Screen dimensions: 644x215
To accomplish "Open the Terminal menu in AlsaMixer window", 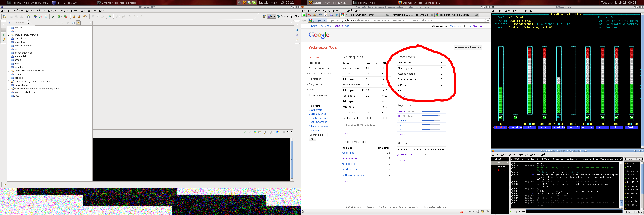I will click(517, 11).
